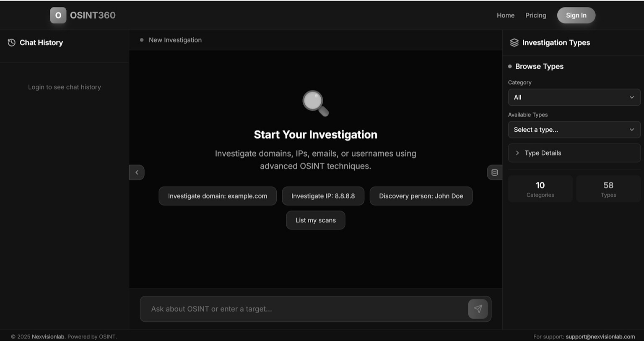This screenshot has height=341, width=644.
Task: Click the Investigation Types layers icon
Action: point(514,43)
